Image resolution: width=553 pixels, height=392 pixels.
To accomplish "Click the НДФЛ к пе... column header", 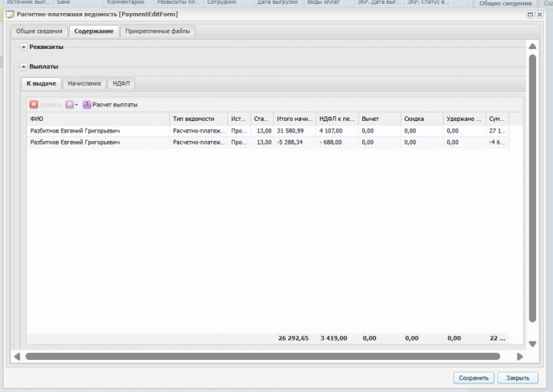I will coord(337,119).
